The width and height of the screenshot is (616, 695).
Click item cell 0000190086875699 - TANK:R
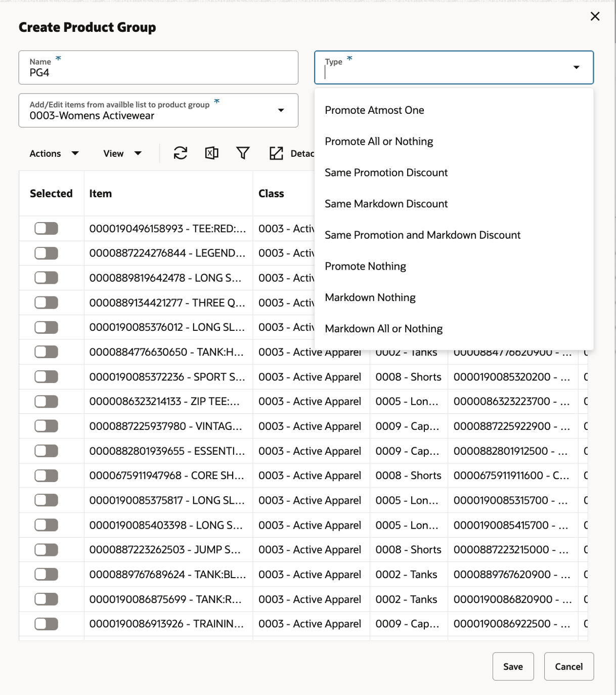coord(168,599)
